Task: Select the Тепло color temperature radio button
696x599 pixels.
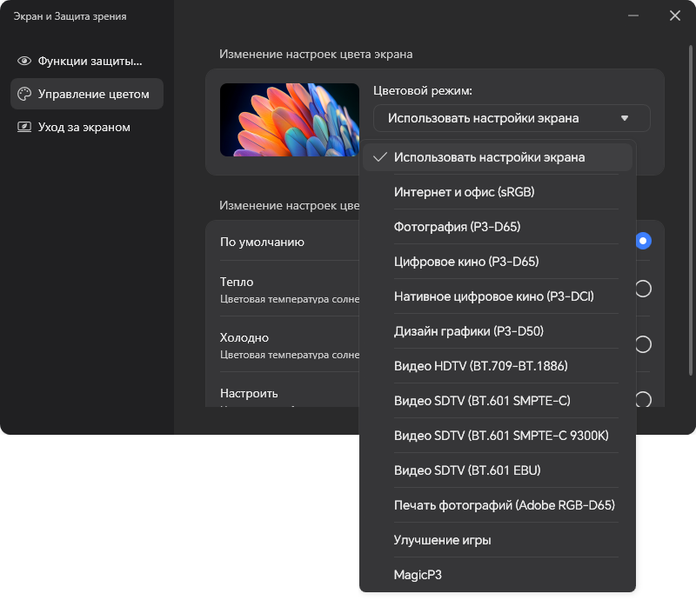Action: [643, 289]
